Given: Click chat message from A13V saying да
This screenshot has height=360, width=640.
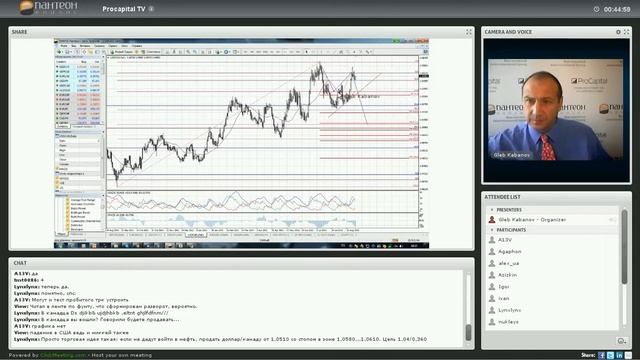Looking at the screenshot, I should click(26, 274).
